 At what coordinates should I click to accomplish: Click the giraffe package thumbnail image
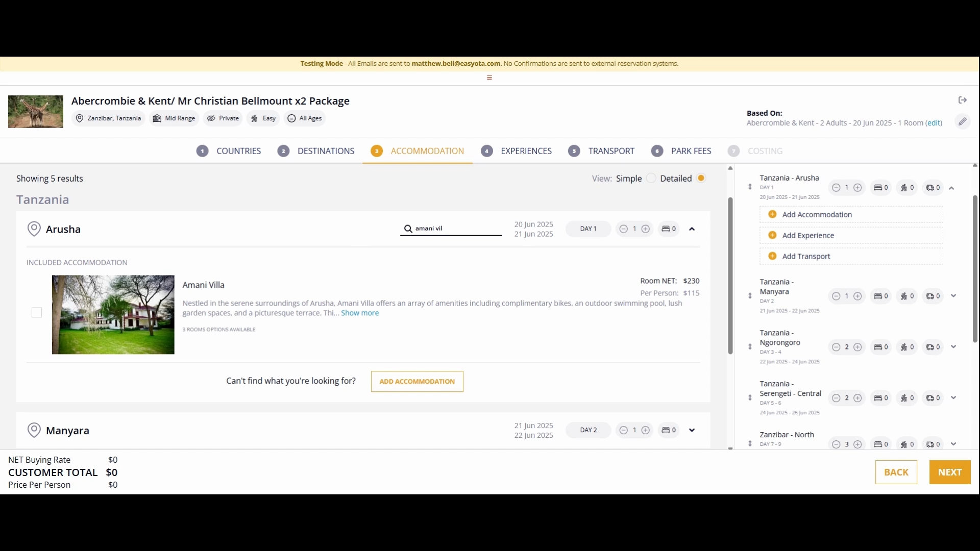pyautogui.click(x=36, y=112)
